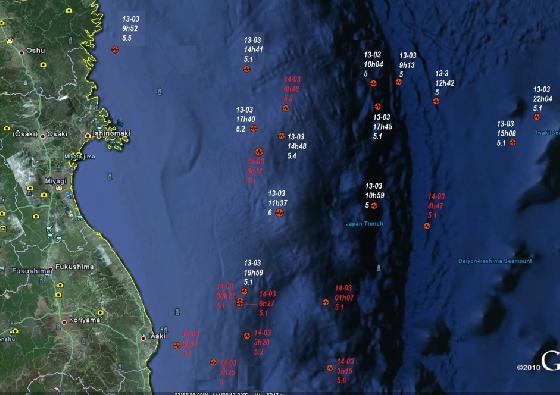The width and height of the screenshot is (560, 395).
Task: Click the '13-03 15h08' annotation text
Action: pyautogui.click(x=506, y=129)
